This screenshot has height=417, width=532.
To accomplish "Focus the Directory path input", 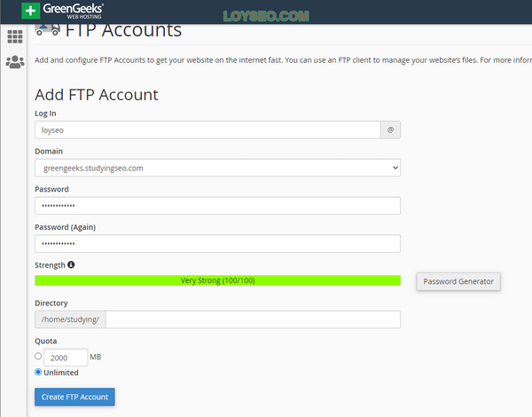I will [253, 319].
